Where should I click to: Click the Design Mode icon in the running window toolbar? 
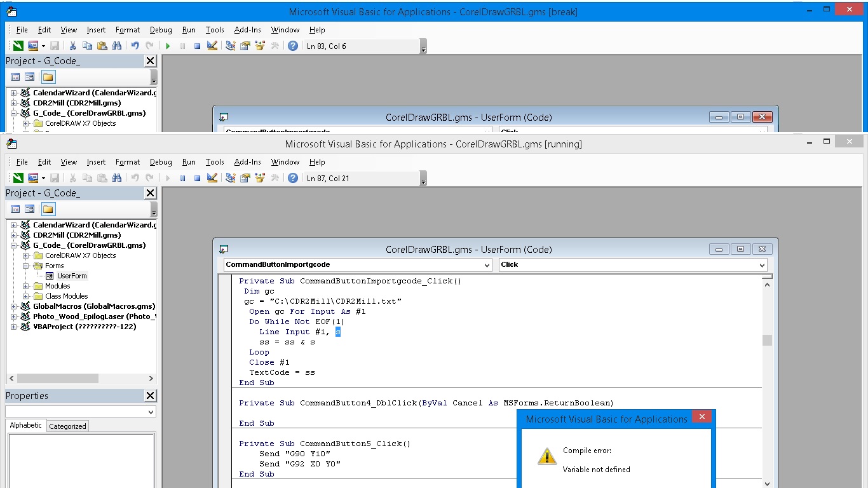coord(212,179)
